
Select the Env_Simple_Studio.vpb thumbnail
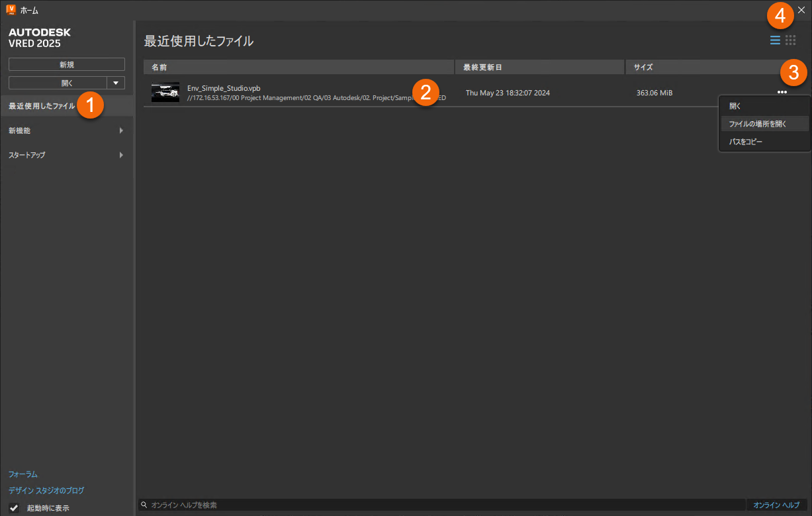(x=165, y=92)
